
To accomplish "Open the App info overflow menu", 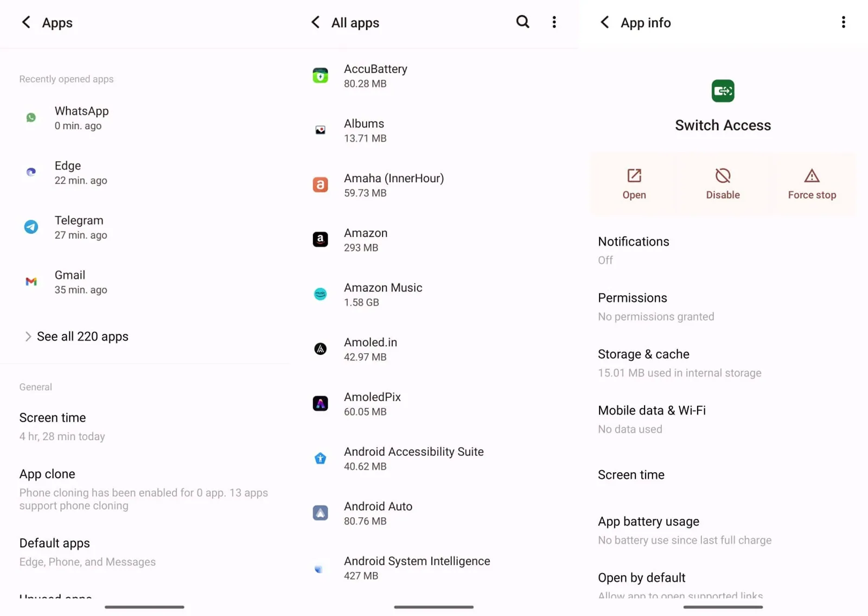I will [844, 22].
